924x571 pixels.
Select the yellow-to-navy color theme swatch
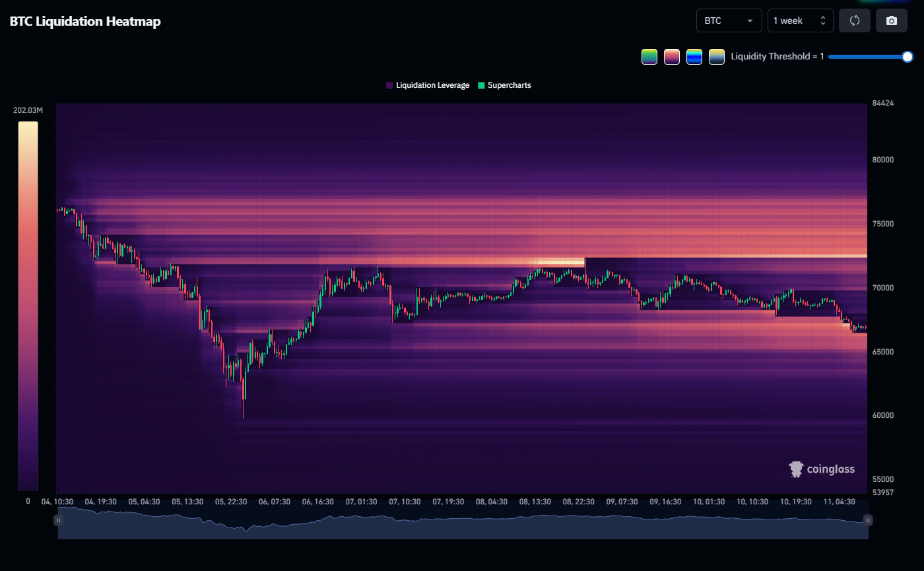(717, 57)
